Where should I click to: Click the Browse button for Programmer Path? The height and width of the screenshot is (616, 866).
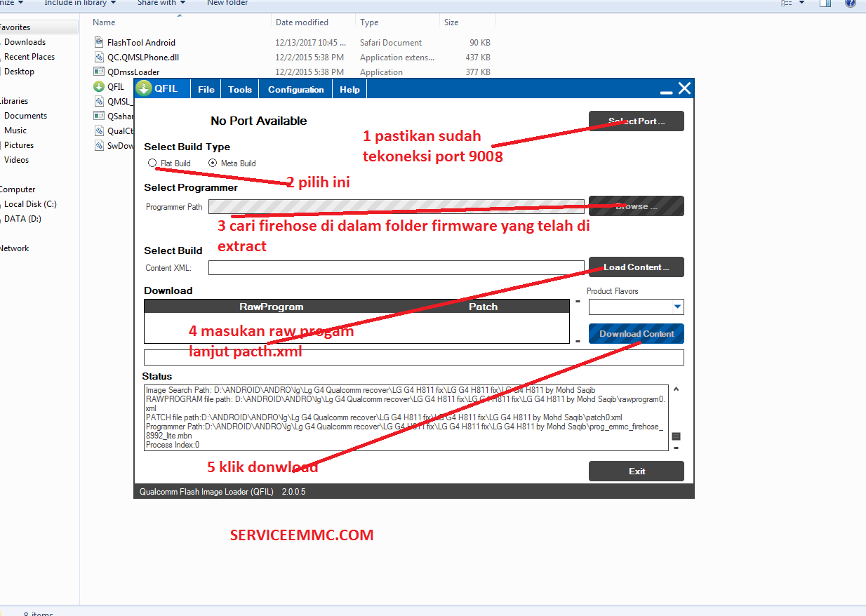coord(636,206)
